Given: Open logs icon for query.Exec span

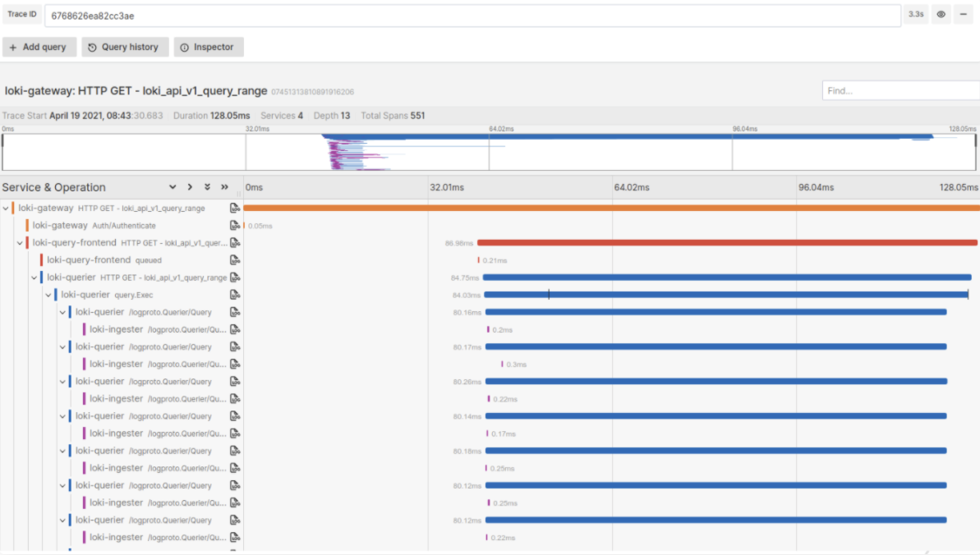Looking at the screenshot, I should (235, 295).
